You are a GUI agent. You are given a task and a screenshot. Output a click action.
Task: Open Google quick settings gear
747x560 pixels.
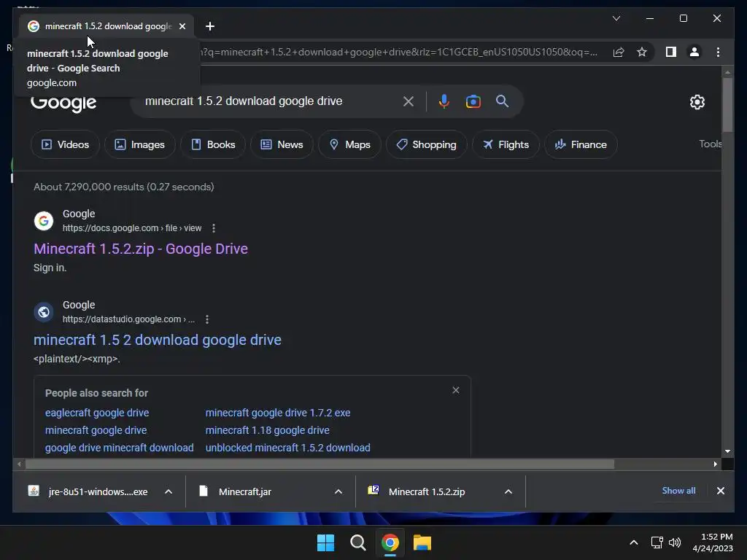click(697, 101)
